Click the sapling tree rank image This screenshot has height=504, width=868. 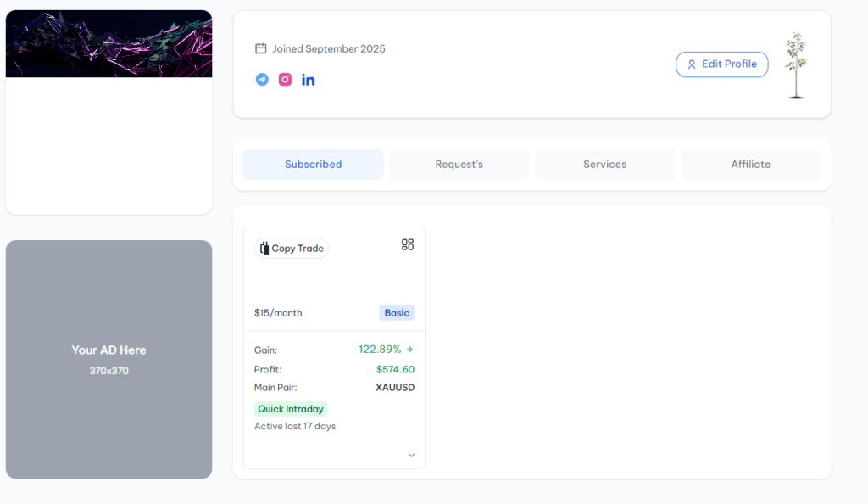pyautogui.click(x=796, y=65)
